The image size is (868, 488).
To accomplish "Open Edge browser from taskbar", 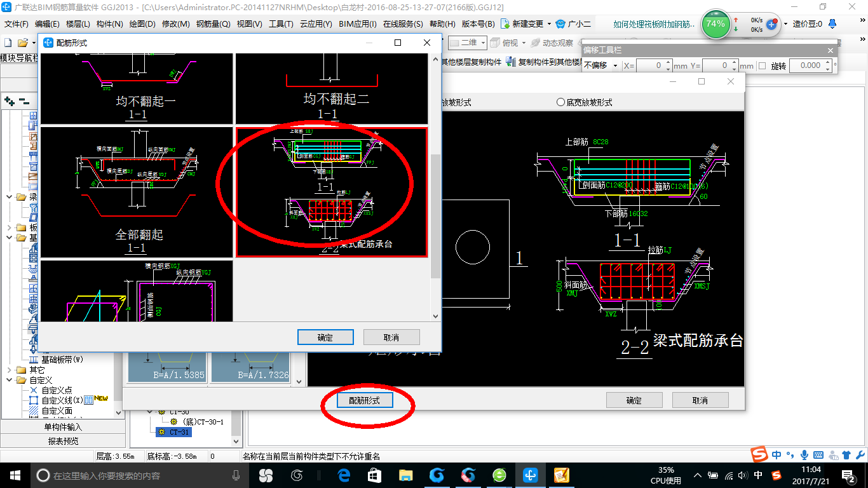I will (x=344, y=475).
